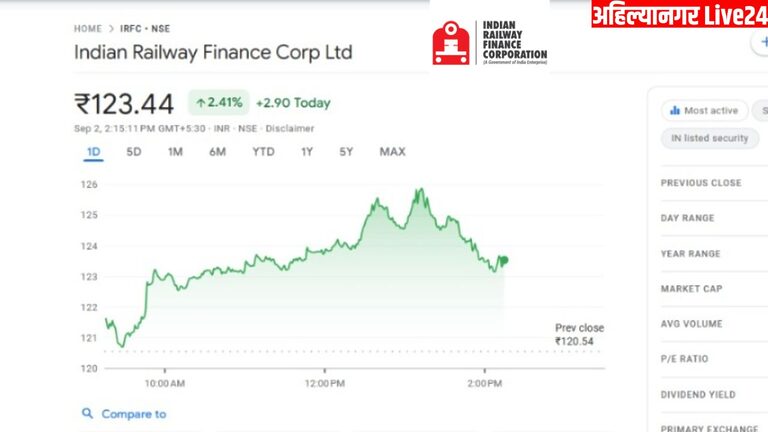Select the 1D time range tab
768x432 pixels.
tap(93, 152)
